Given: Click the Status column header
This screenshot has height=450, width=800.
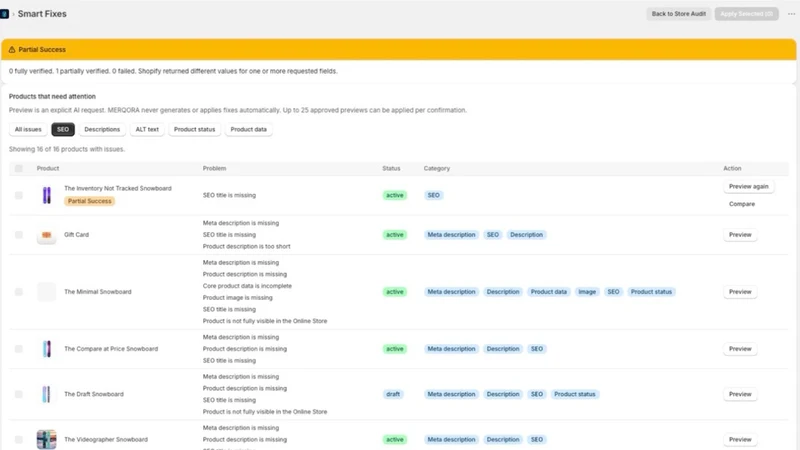Looking at the screenshot, I should tap(391, 168).
